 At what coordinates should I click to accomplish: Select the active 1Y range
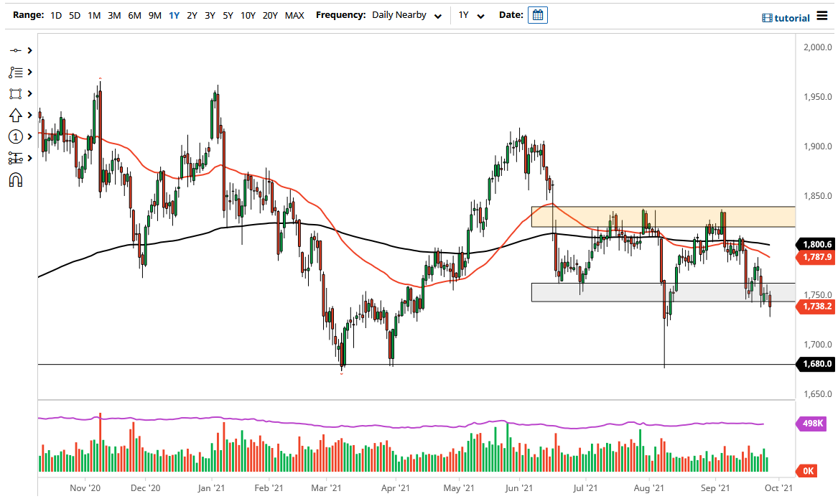(174, 16)
